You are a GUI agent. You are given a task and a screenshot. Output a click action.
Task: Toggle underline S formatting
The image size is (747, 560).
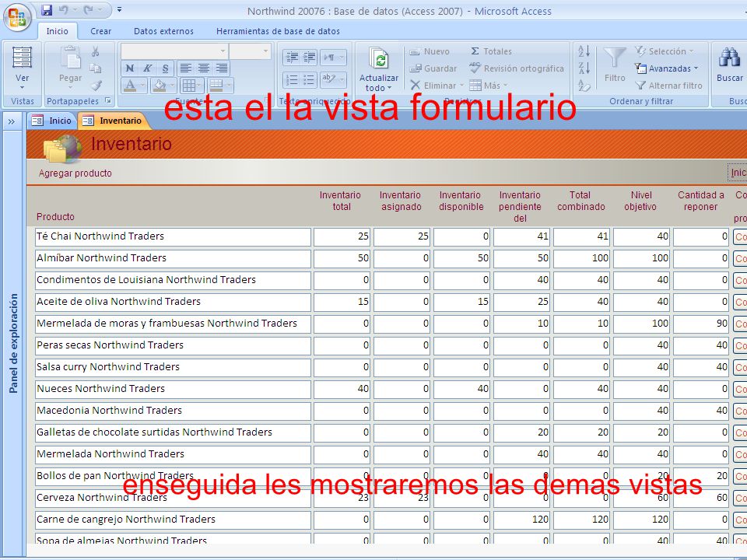coord(165,68)
